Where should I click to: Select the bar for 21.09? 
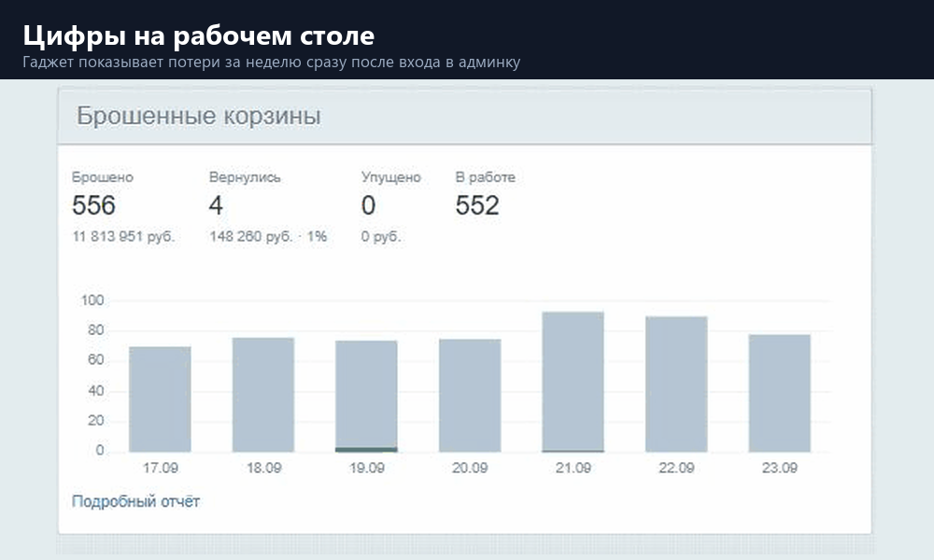[x=573, y=382]
